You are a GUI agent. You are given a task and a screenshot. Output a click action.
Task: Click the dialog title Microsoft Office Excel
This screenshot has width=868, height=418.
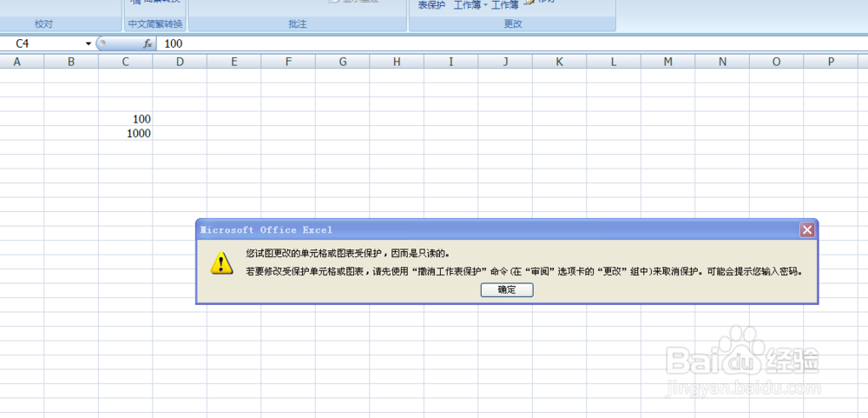[266, 229]
